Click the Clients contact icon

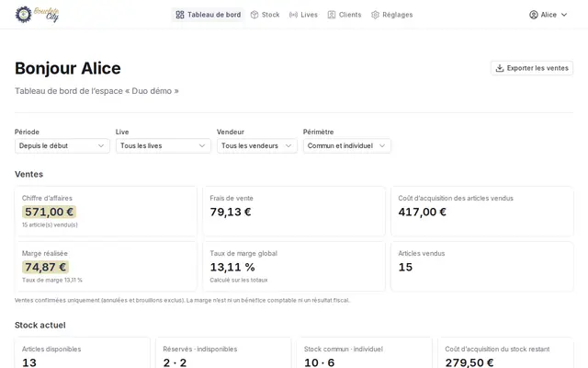pos(332,15)
